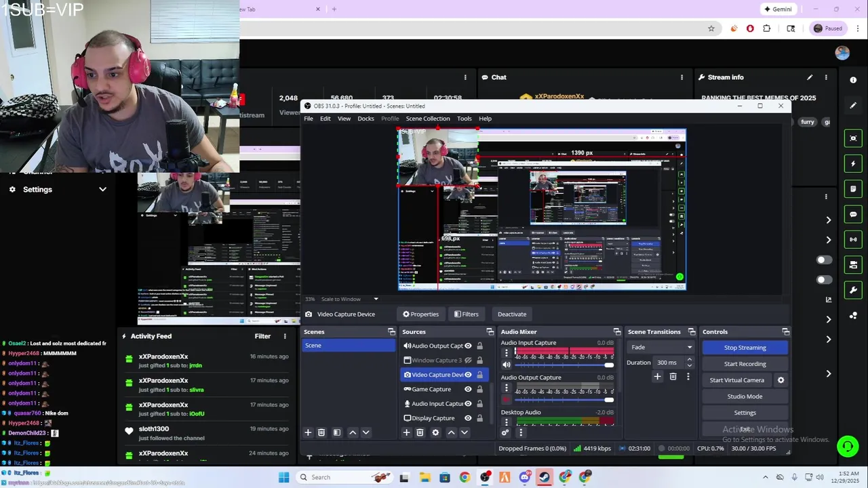Click Twitch sidebar wrench quick action
Screen dimensions: 868x488
[x=853, y=290]
